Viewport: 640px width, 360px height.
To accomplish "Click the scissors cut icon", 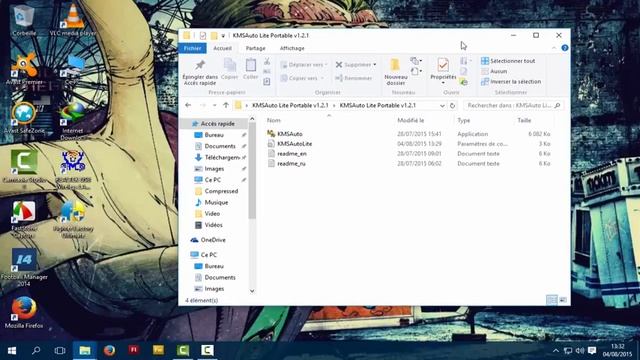I will pyautogui.click(x=267, y=62).
